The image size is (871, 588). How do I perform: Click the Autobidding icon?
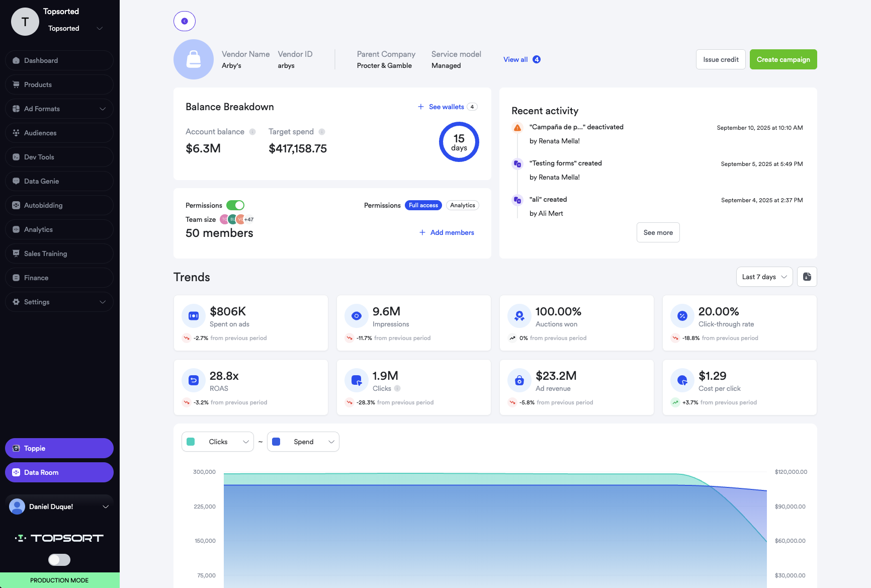click(x=16, y=205)
